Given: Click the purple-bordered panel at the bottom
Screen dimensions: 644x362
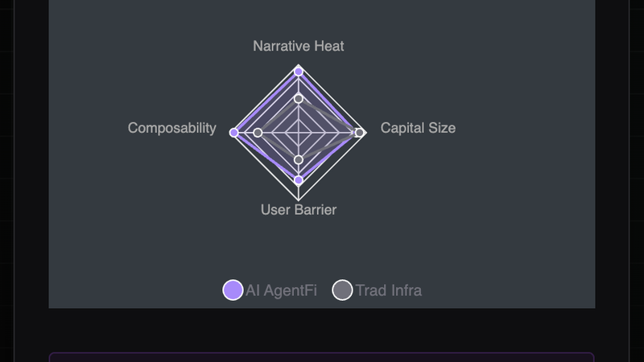Looking at the screenshot, I should pos(321,357).
